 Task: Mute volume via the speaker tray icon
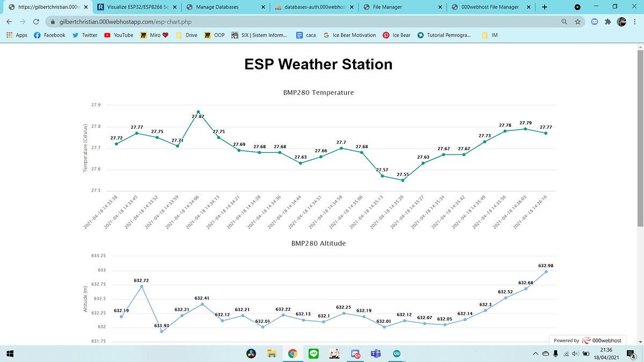pos(574,353)
